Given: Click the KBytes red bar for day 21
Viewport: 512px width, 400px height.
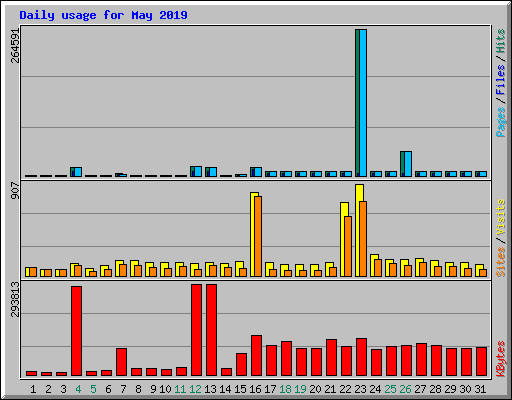Looking at the screenshot, I should tap(331, 358).
